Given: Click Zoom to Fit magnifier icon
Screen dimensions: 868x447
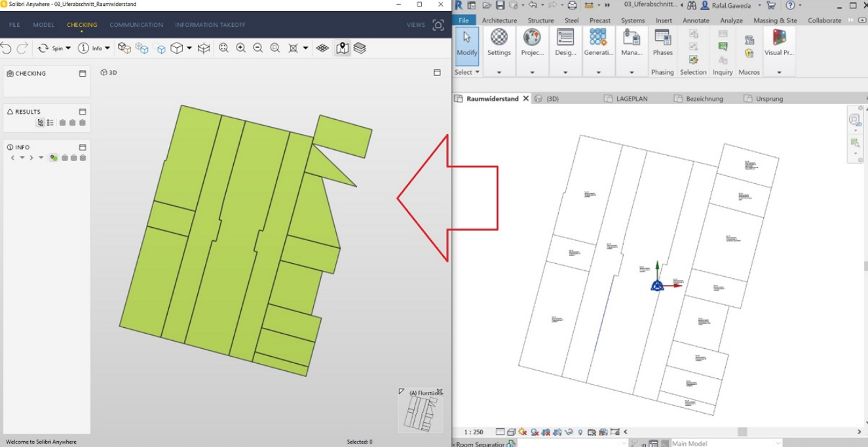Looking at the screenshot, I should click(223, 48).
